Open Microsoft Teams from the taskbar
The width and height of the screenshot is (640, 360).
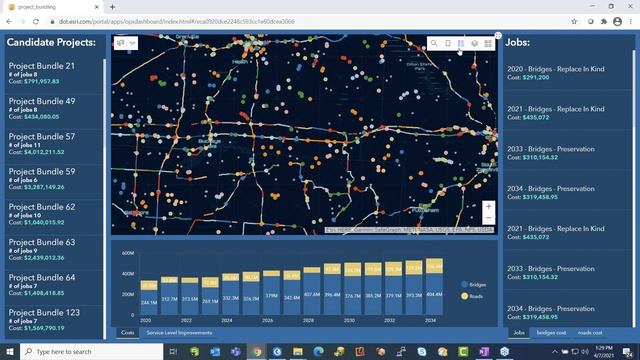tap(236, 351)
